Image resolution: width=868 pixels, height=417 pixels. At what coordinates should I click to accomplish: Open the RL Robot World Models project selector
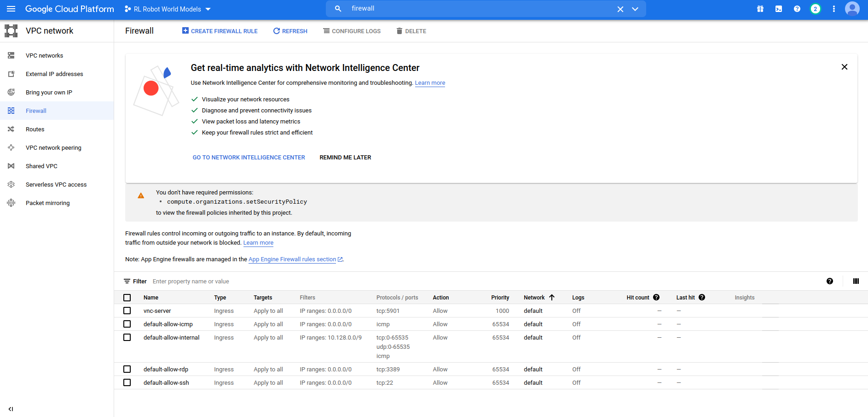168,9
